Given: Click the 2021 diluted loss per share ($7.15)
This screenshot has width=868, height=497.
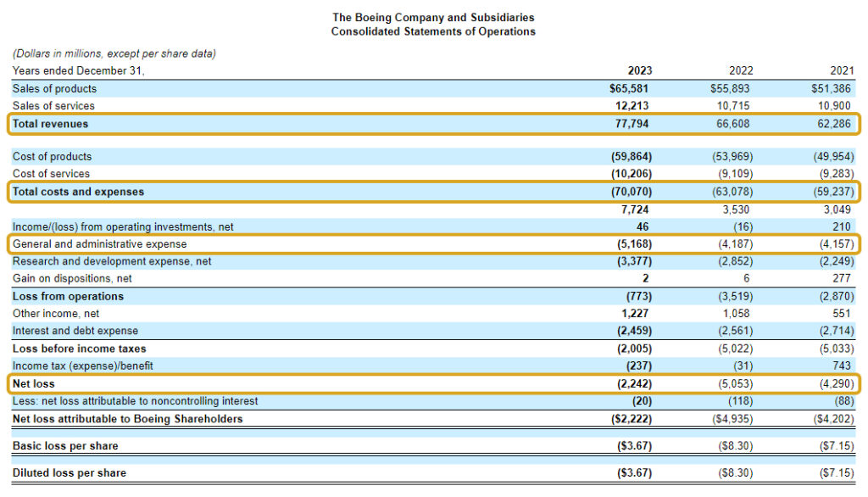Looking at the screenshot, I should pyautogui.click(x=837, y=472).
